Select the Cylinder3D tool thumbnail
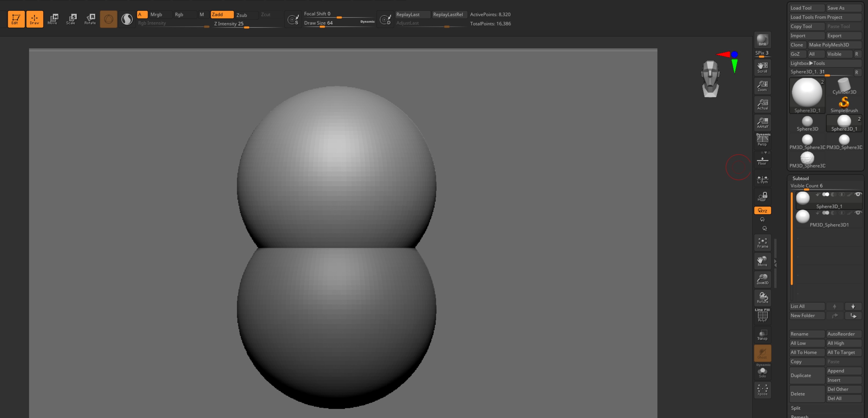This screenshot has height=418, width=868. pos(844,86)
